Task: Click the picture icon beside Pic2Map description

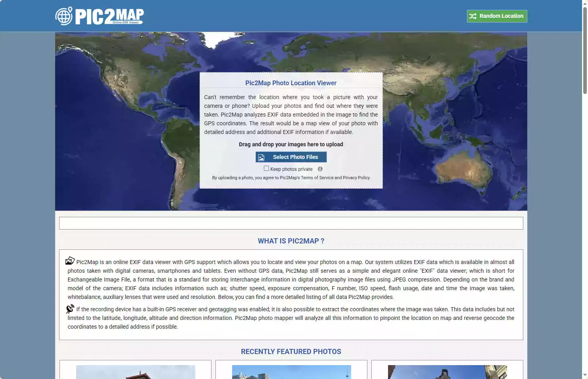Action: [70, 260]
